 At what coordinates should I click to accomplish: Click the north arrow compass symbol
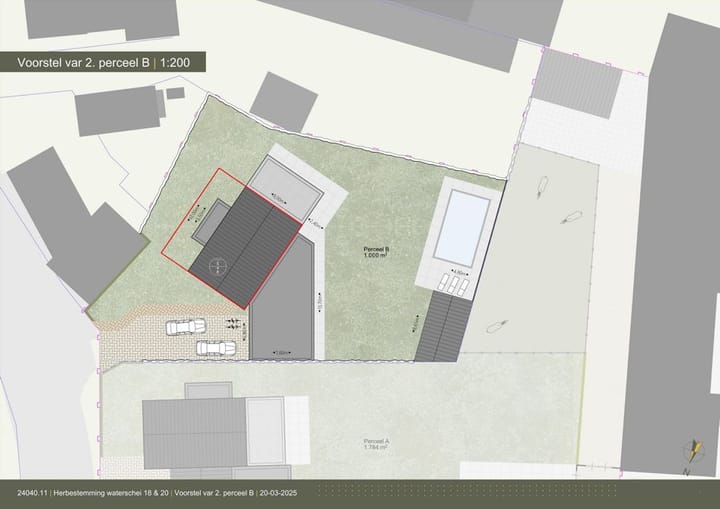(689, 454)
